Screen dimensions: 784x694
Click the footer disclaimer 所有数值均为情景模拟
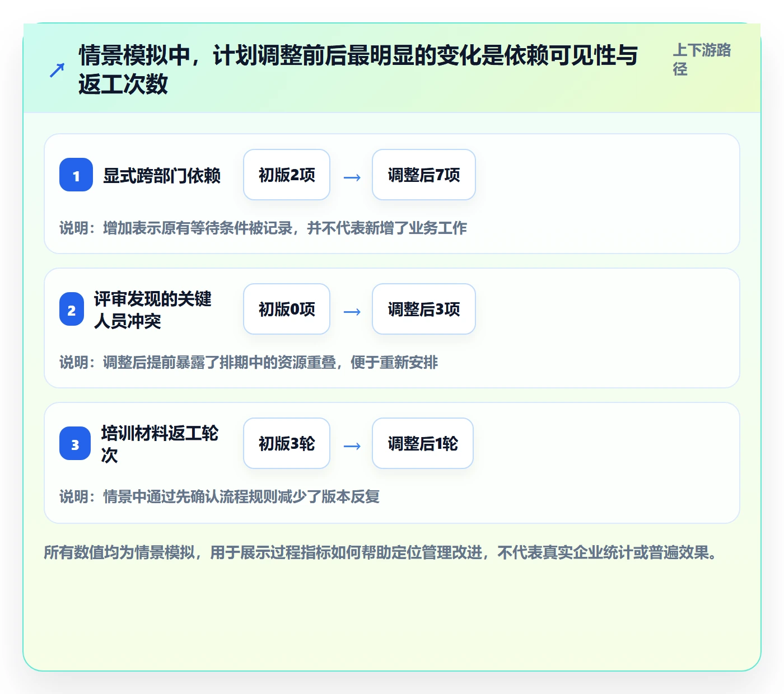tap(381, 552)
